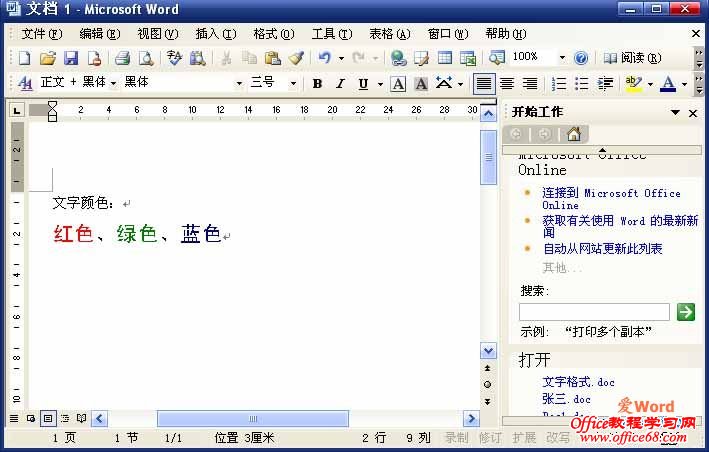This screenshot has width=709, height=452.
Task: Switch to Normal view button
Action: [x=14, y=419]
